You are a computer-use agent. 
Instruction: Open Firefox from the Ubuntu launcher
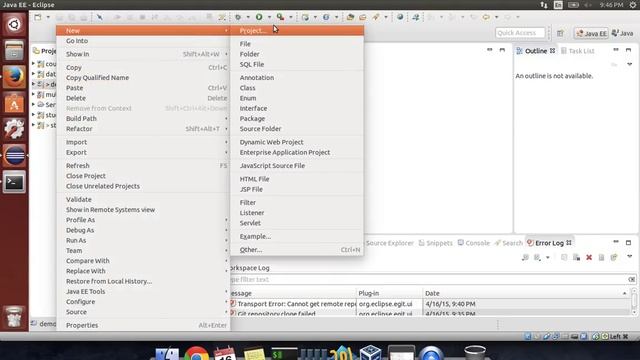14,77
